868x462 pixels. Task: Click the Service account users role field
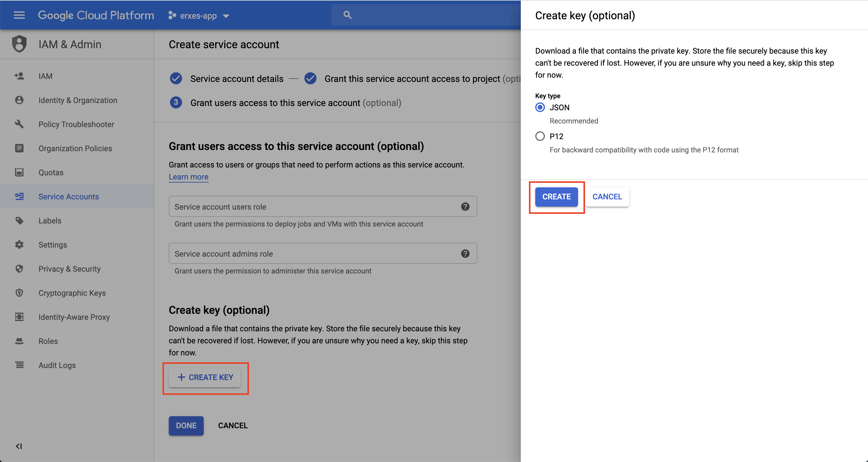tap(313, 207)
